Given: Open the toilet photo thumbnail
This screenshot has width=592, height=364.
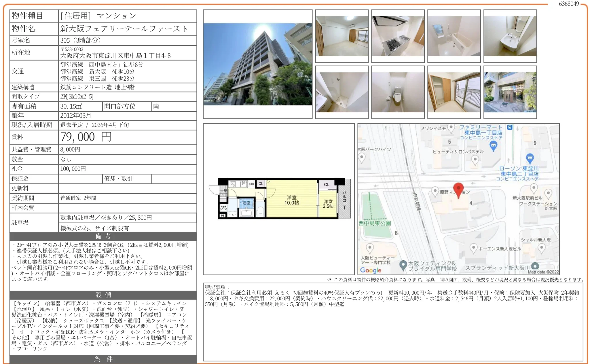Looking at the screenshot, I should coord(398,92).
